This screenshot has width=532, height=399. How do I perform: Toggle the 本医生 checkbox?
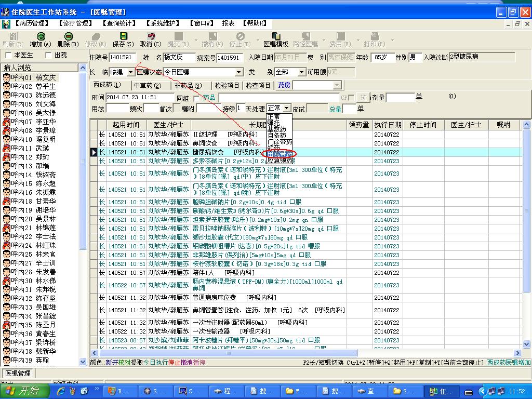click(x=8, y=55)
